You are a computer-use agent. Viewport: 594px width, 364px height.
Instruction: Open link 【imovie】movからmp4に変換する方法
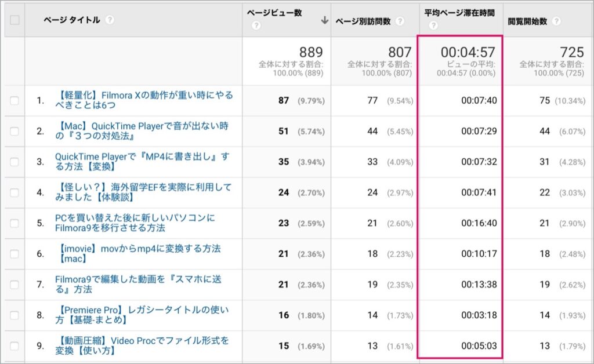click(138, 253)
